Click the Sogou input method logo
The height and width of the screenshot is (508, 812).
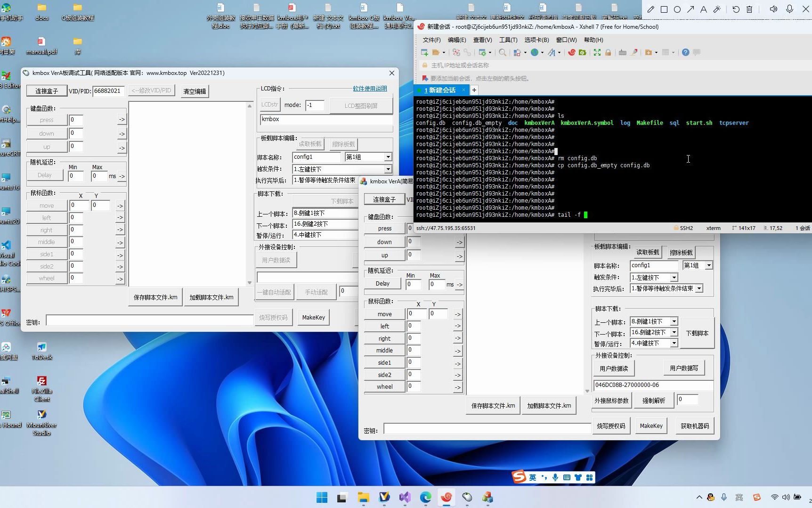519,477
